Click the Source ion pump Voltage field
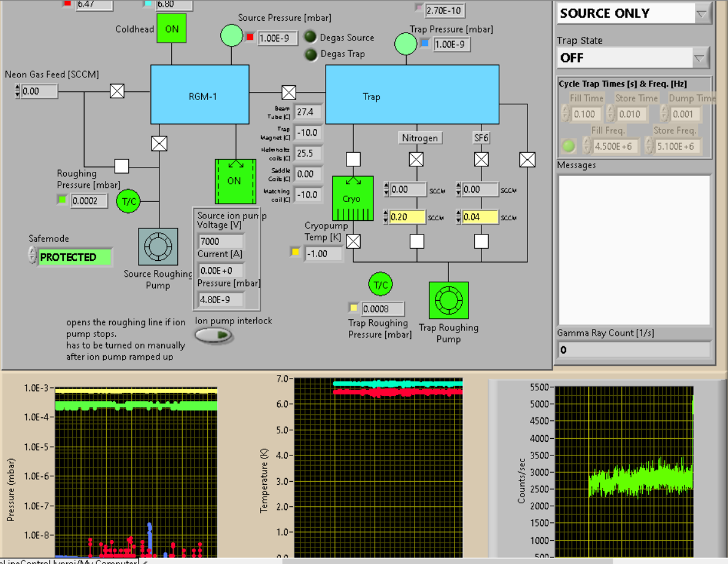Viewport: 728px width, 564px height. pos(221,241)
